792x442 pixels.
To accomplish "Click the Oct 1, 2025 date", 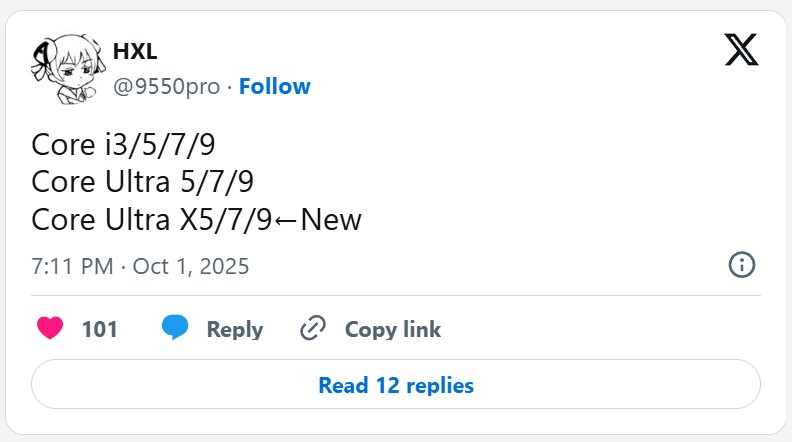I will coord(193,267).
